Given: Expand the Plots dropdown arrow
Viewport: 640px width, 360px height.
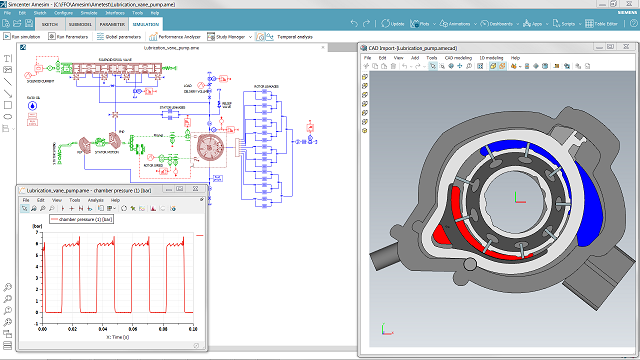Looking at the screenshot, I should (434, 24).
